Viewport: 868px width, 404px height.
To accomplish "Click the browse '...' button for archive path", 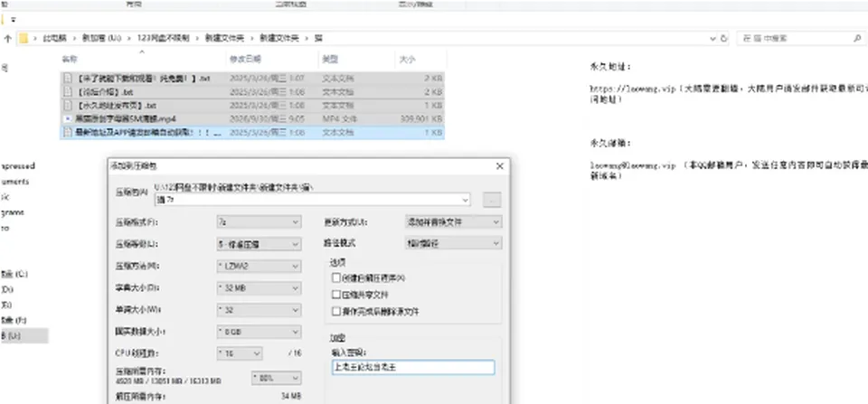I will click(492, 200).
